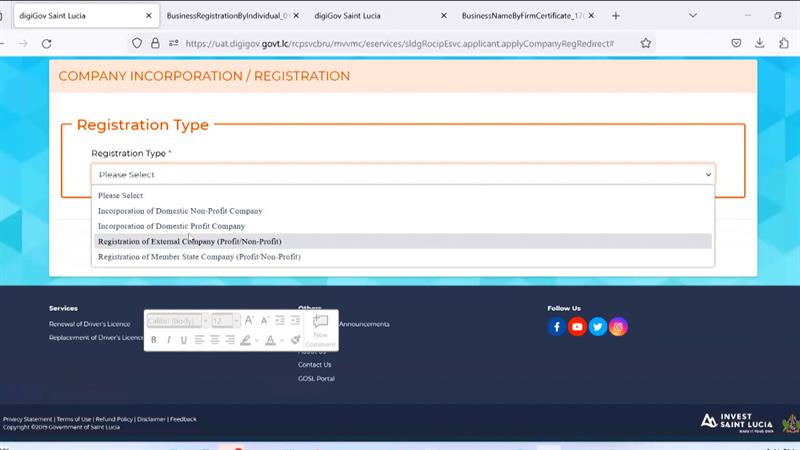Switch to BusinessRegistrationByIndividual tab
The image size is (800, 450).
coord(230,16)
